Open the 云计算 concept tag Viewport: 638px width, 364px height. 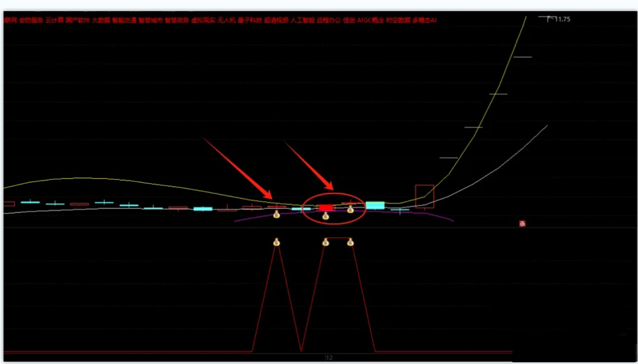click(x=54, y=20)
